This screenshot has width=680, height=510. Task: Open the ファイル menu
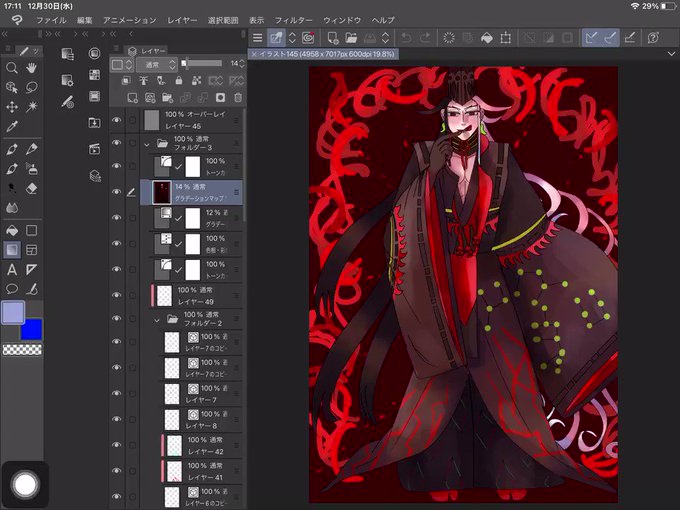point(51,20)
